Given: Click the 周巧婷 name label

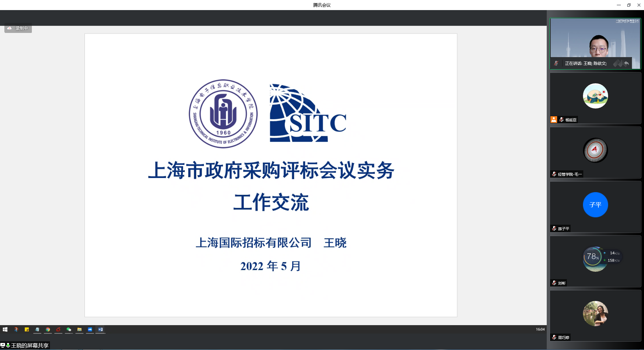Looking at the screenshot, I should point(563,338).
